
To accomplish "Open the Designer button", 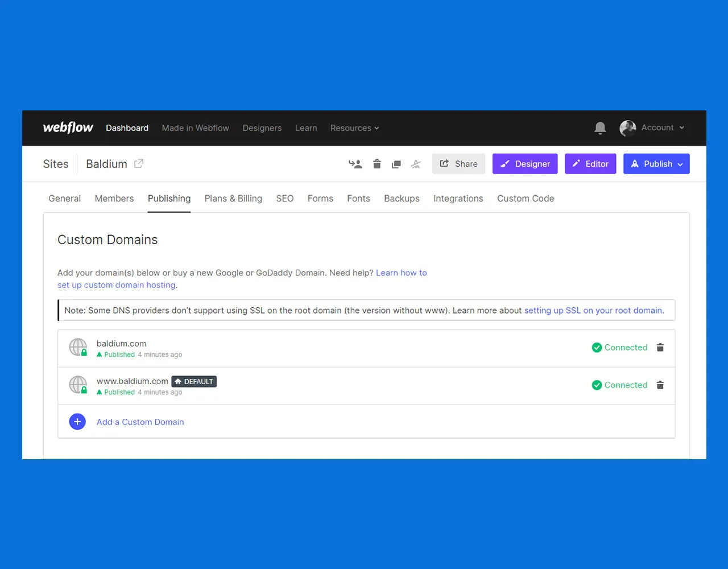I will [525, 164].
